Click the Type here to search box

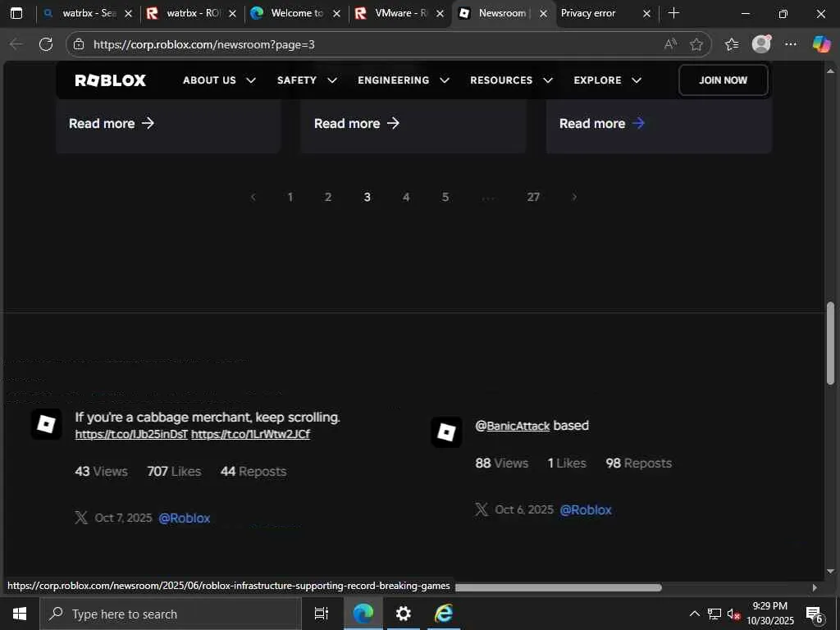[x=171, y=614]
